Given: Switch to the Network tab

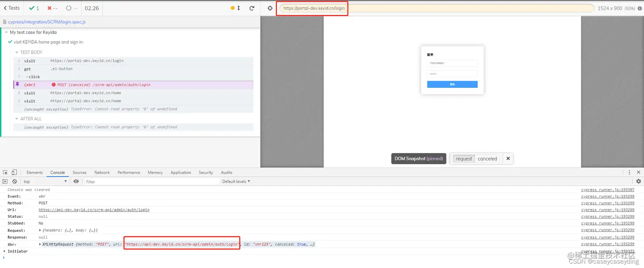Looking at the screenshot, I should click(x=102, y=172).
